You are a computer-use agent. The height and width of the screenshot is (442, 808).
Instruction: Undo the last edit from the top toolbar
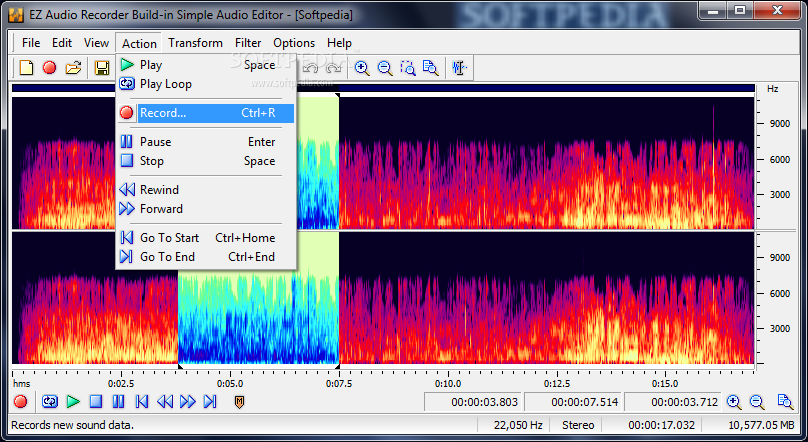(x=310, y=67)
